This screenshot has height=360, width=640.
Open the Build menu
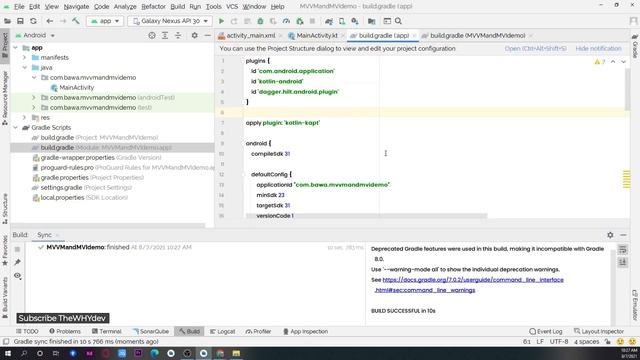(178, 7)
